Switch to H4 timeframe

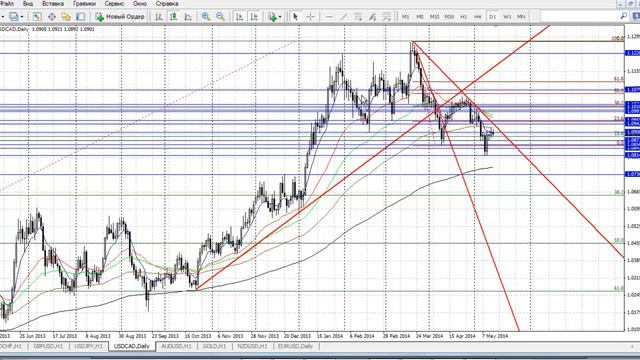478,17
